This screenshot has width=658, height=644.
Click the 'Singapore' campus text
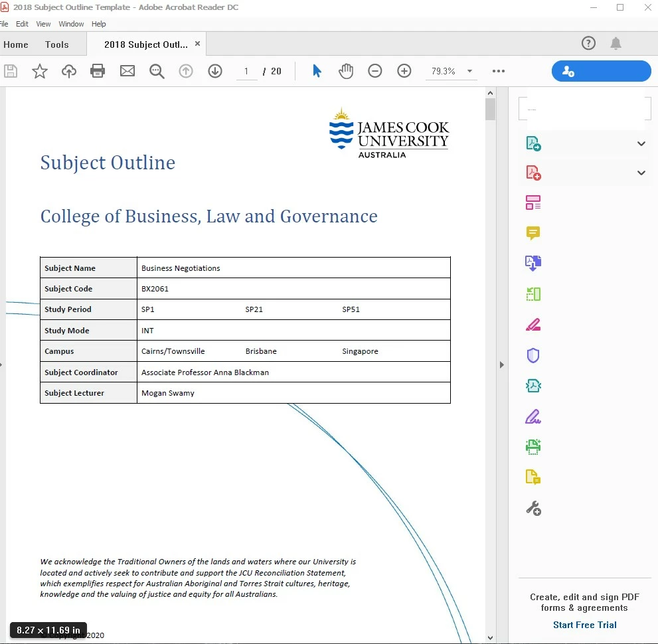pyautogui.click(x=360, y=351)
